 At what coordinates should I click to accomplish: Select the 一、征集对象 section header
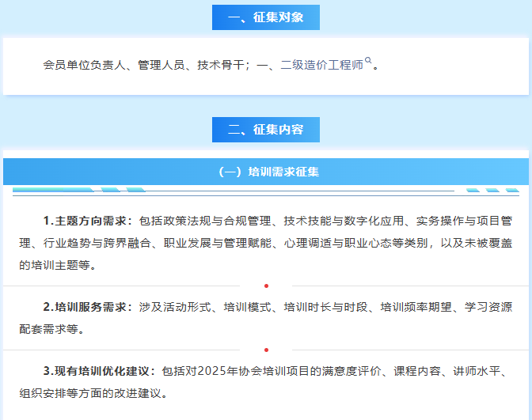coord(265,17)
